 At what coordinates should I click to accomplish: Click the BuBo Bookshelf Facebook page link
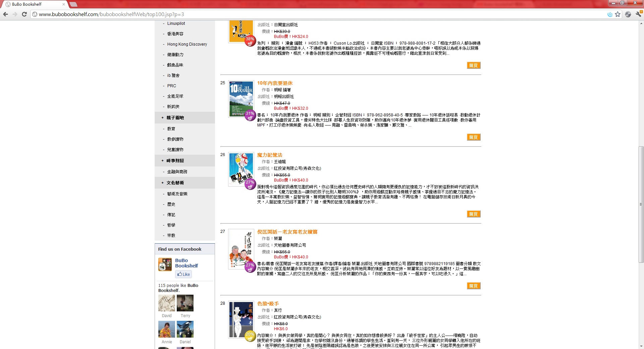[186, 263]
